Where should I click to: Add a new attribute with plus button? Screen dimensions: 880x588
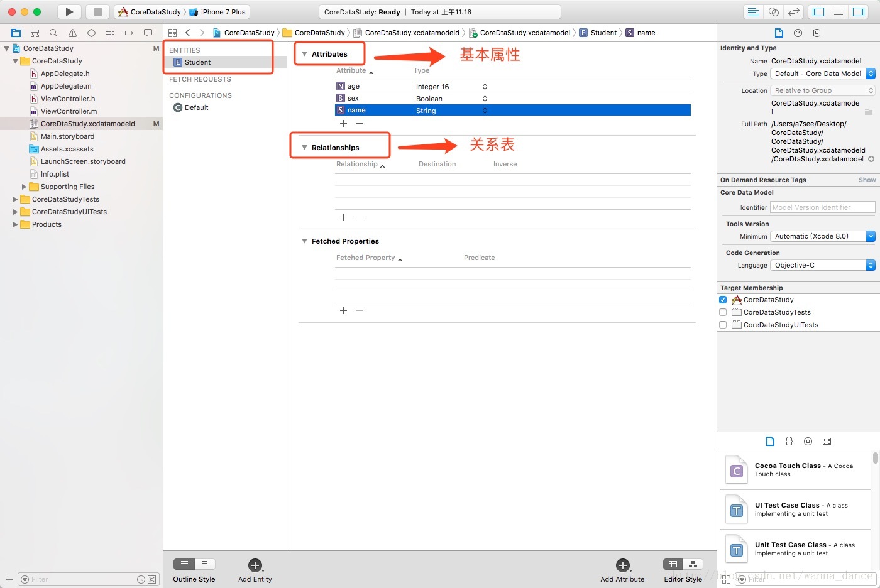tap(343, 123)
